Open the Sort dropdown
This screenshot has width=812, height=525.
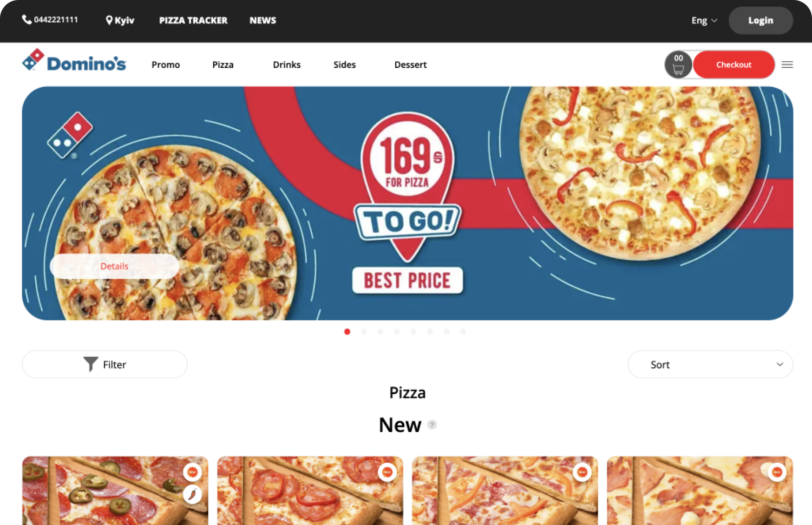710,364
